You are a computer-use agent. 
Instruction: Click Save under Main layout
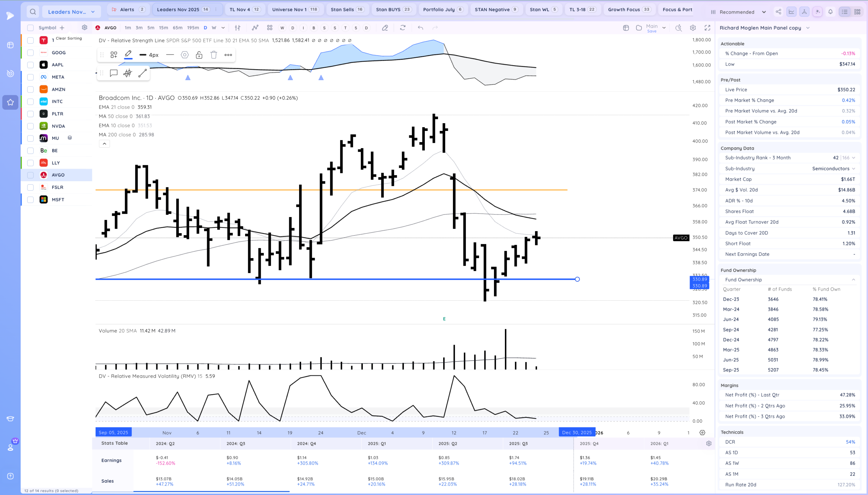coord(652,31)
